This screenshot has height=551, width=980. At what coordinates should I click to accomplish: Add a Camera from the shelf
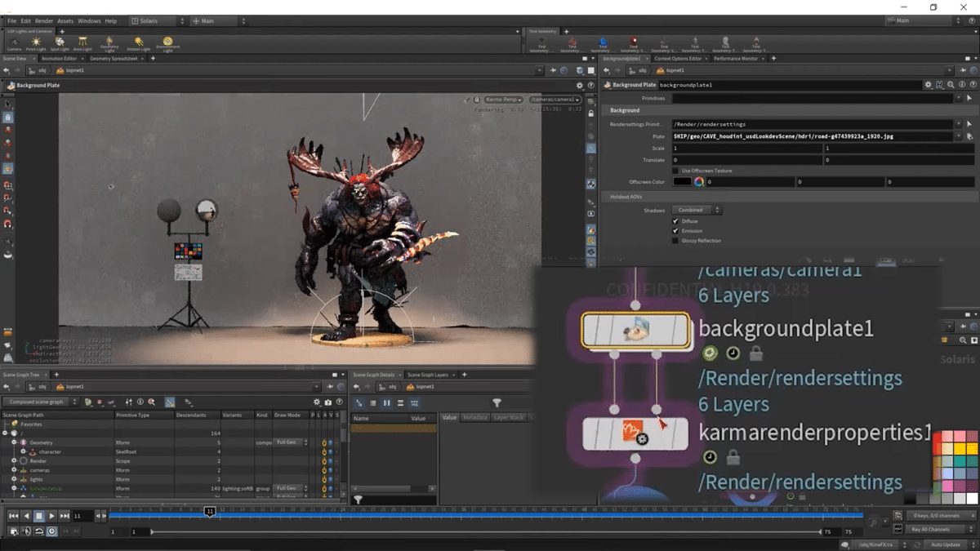tap(14, 43)
